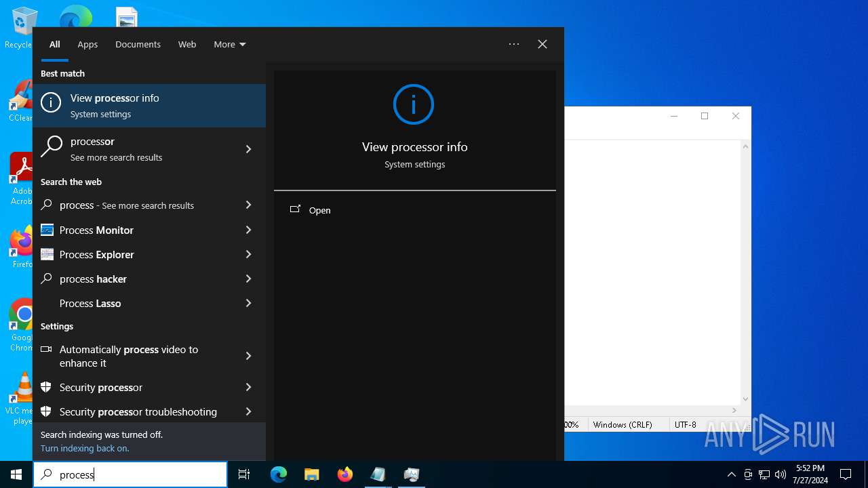Click Notepad's vertical scrollbar down arrow

click(x=745, y=399)
